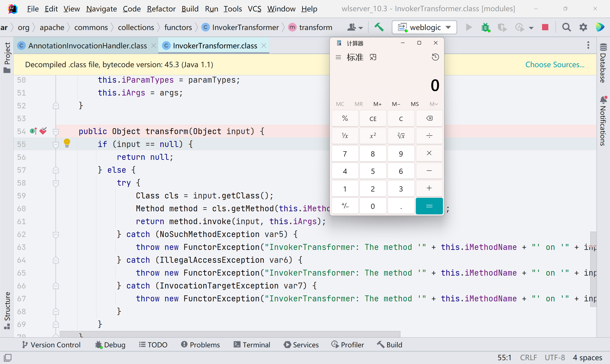Open IDE Settings gear icon

pos(583,27)
